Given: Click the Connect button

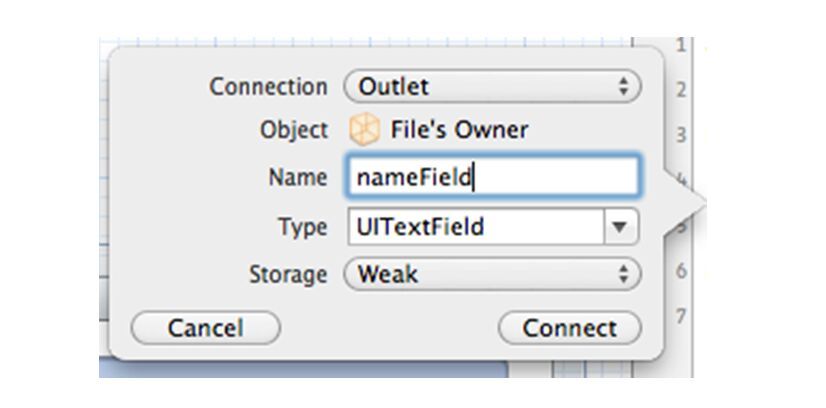Looking at the screenshot, I should (x=569, y=328).
